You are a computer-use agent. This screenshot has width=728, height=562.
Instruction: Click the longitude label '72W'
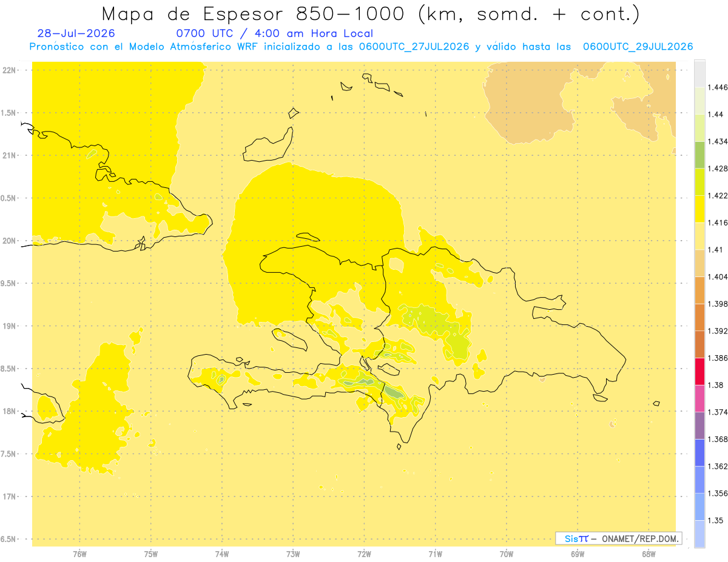[364, 554]
